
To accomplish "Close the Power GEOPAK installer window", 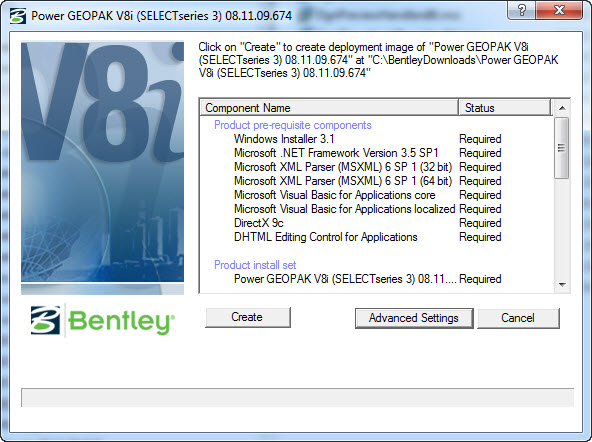I will click(x=559, y=9).
